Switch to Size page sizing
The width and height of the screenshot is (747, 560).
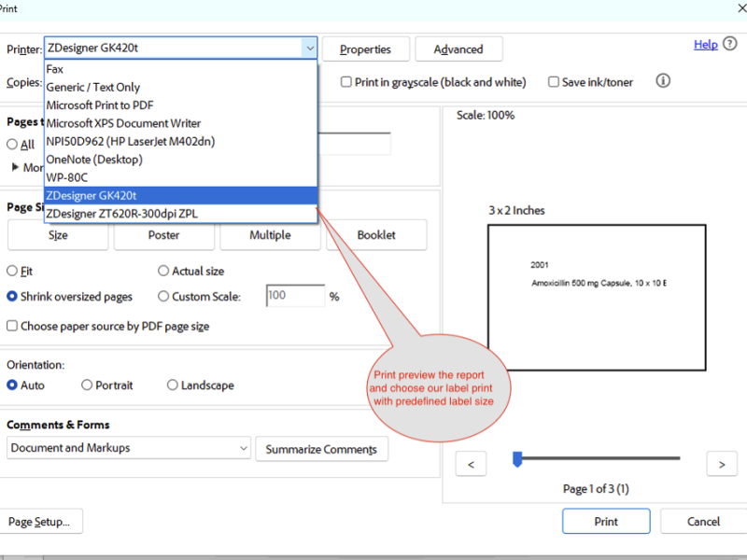pyautogui.click(x=58, y=235)
